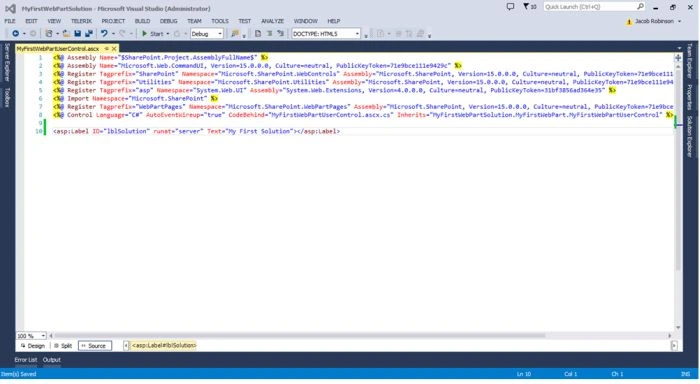Switch to Source view
The width and height of the screenshot is (700, 384).
(x=95, y=346)
